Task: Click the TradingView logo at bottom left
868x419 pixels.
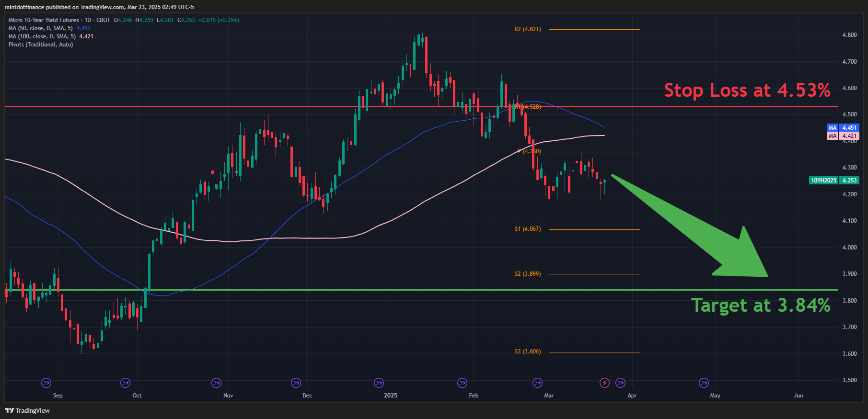Action: [27, 410]
